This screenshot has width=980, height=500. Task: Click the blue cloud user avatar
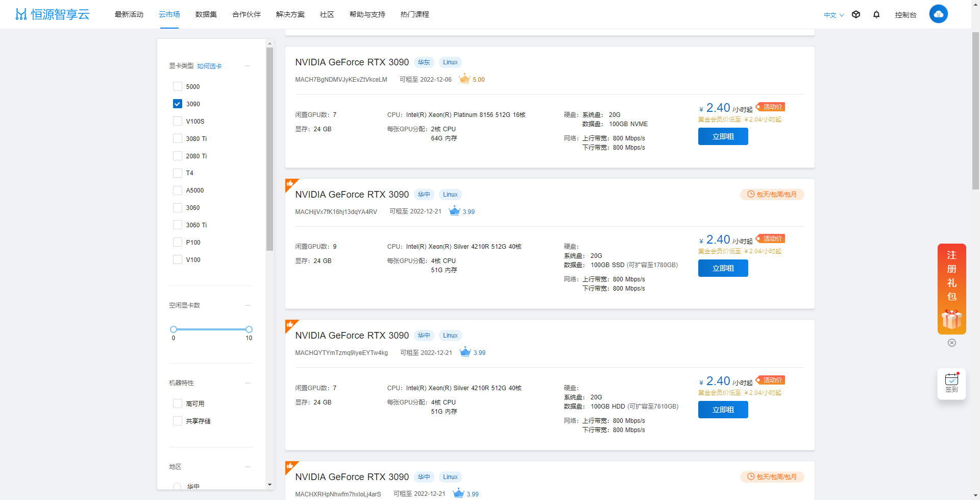click(x=938, y=14)
